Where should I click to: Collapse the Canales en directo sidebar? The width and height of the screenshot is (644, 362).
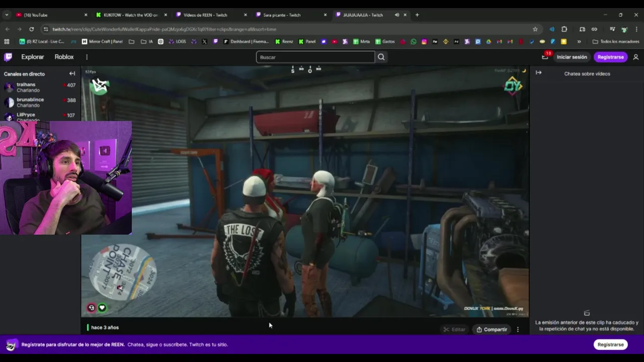pos(72,73)
